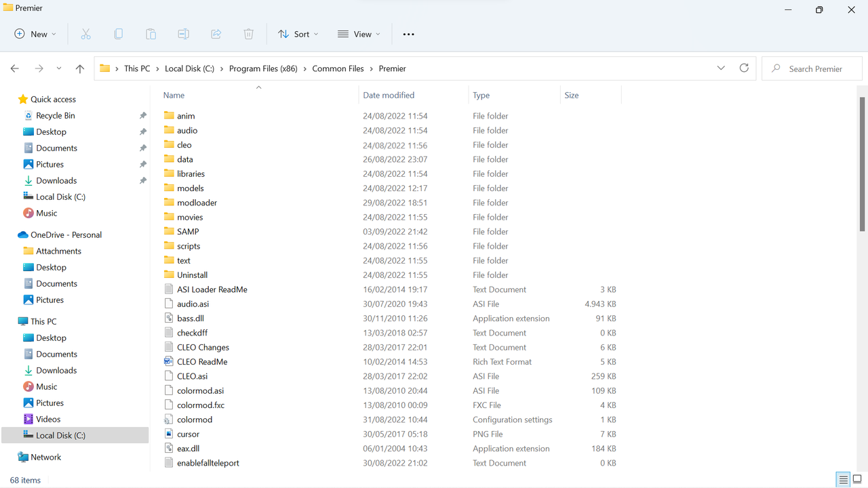Open the View layout dropdown
The image size is (868, 488).
359,34
